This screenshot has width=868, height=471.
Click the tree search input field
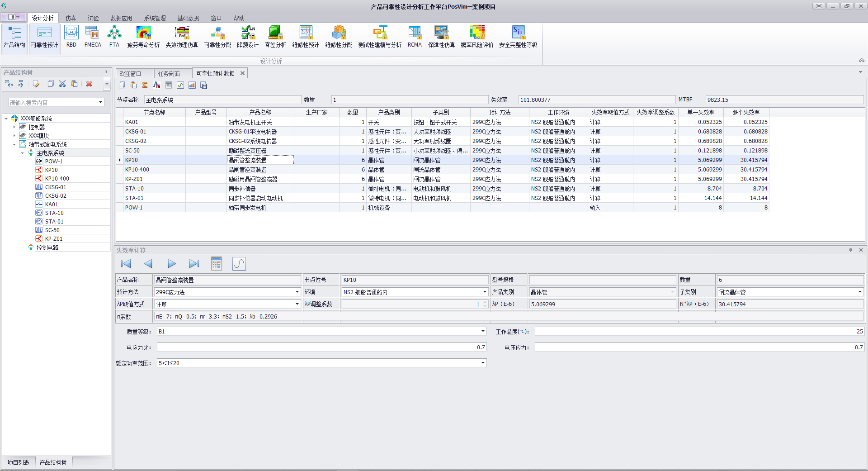click(53, 103)
